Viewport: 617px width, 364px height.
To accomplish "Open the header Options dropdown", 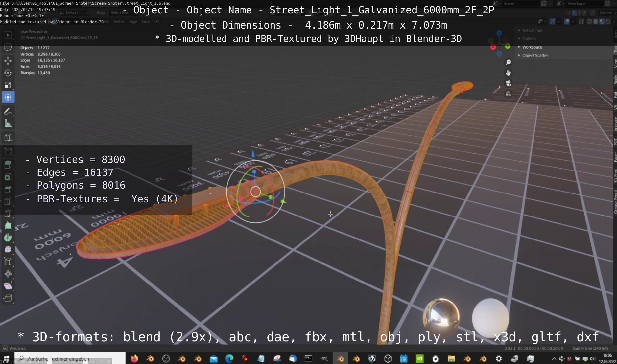I will coord(607,13).
